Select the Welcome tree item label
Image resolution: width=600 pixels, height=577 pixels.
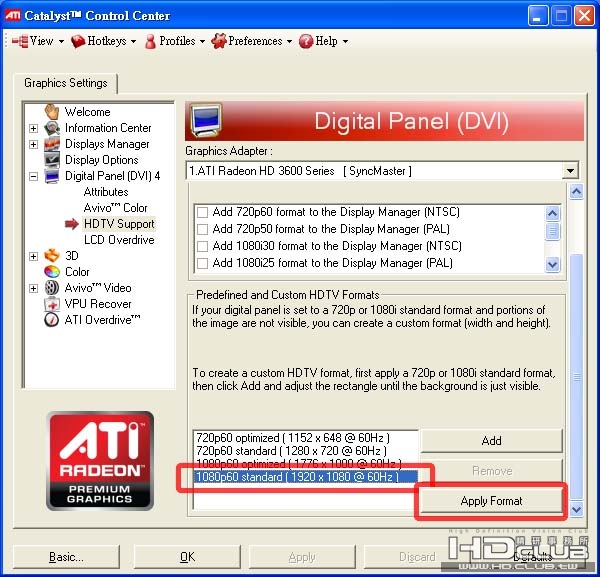click(x=88, y=112)
